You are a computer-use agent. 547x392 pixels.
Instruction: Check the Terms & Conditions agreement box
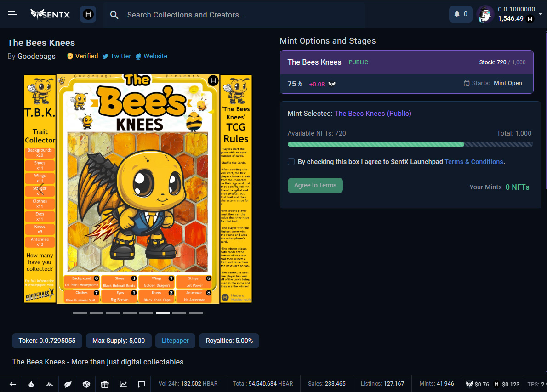291,161
